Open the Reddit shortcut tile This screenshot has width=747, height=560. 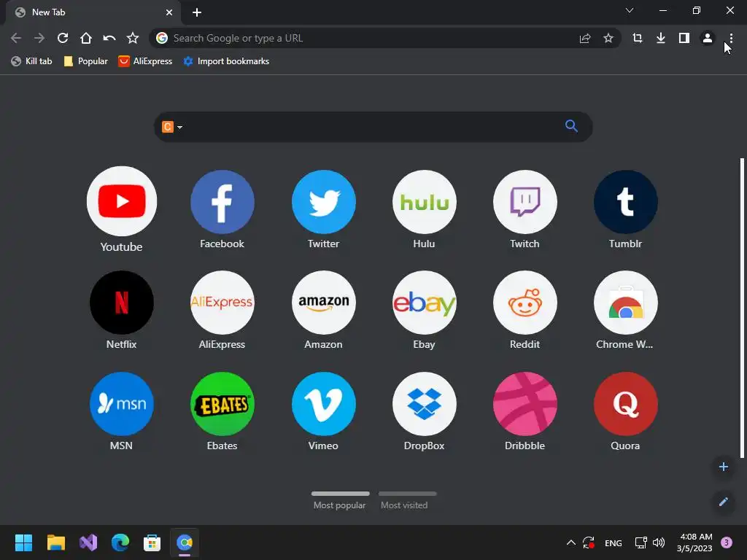click(x=525, y=303)
